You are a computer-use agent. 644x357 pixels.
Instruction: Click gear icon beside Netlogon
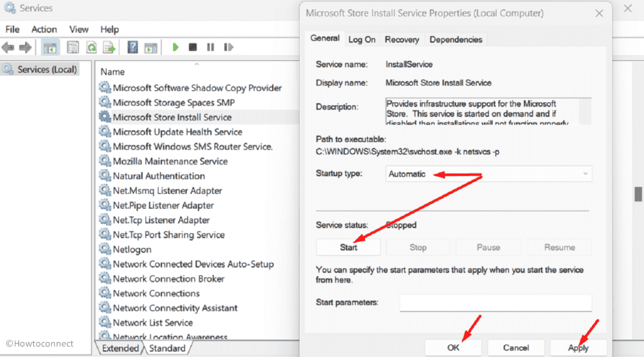(x=105, y=249)
